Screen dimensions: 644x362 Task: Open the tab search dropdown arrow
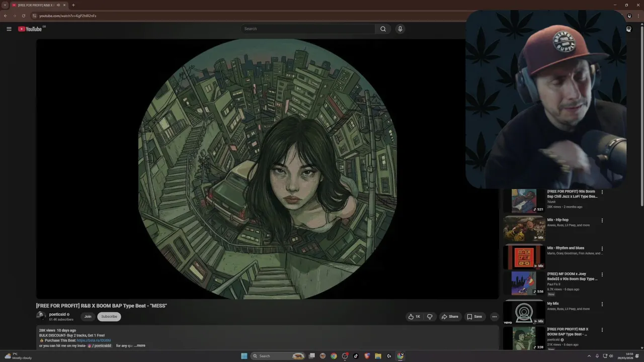5,5
